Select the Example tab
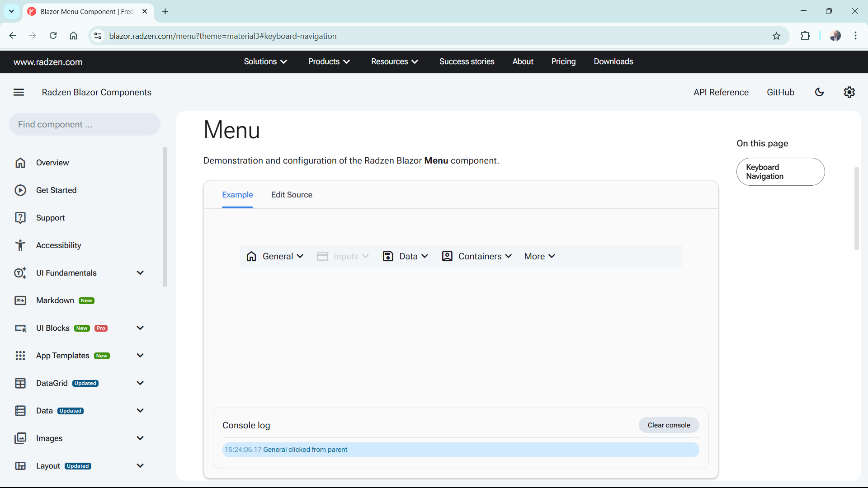Image resolution: width=868 pixels, height=488 pixels. click(237, 195)
